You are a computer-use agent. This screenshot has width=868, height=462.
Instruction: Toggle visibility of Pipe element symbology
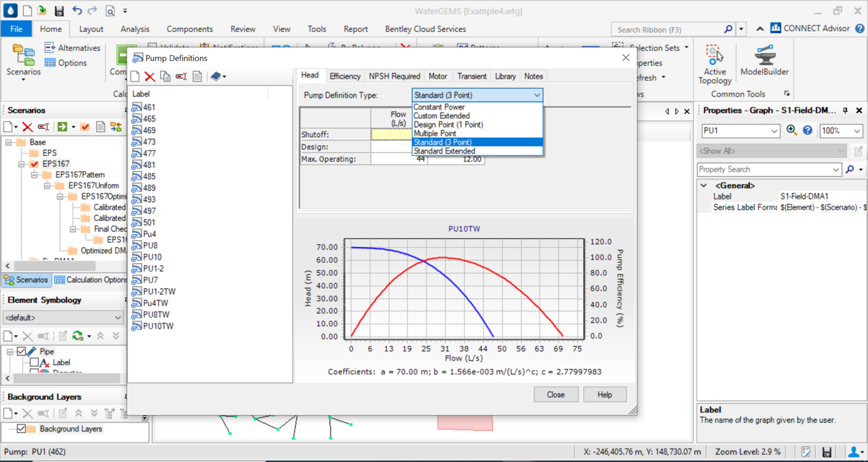point(21,351)
